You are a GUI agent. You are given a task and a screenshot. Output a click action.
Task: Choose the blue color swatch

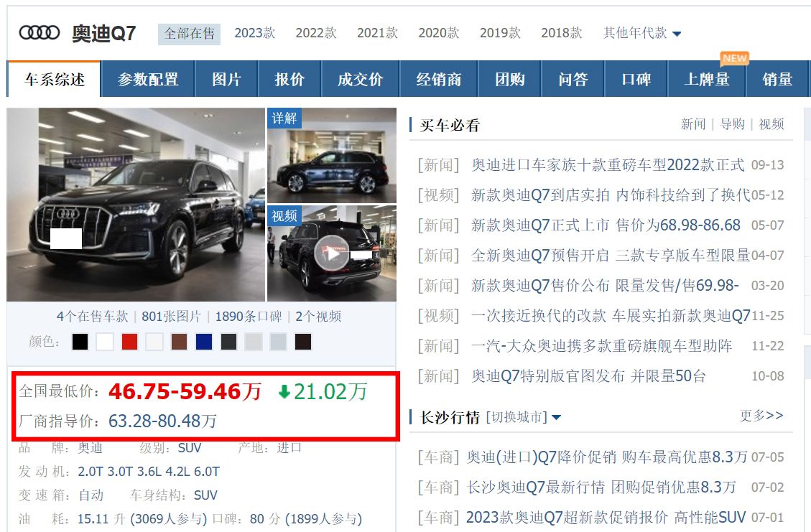(204, 342)
